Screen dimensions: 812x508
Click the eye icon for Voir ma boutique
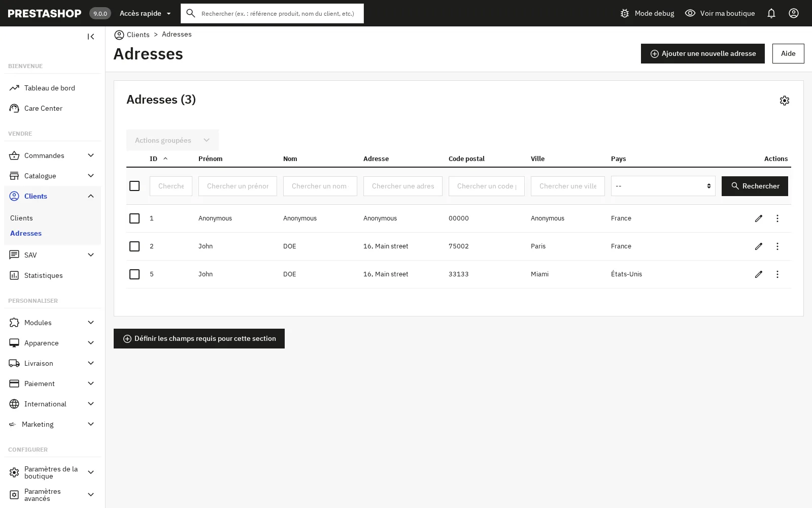tap(690, 13)
